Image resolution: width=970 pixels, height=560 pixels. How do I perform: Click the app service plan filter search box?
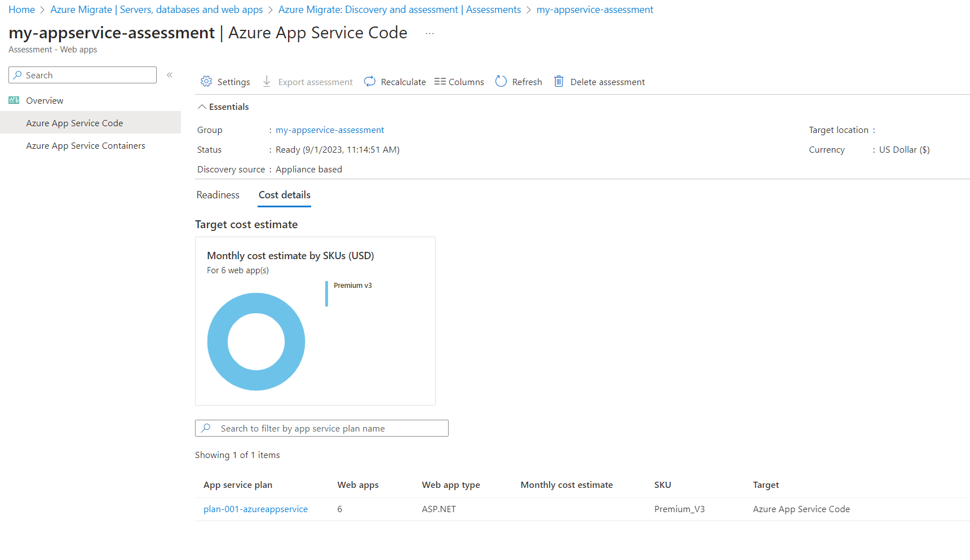pyautogui.click(x=321, y=428)
